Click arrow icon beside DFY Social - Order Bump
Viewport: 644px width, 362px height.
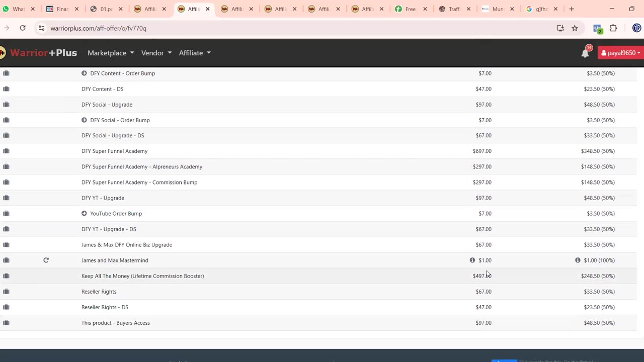pyautogui.click(x=84, y=120)
